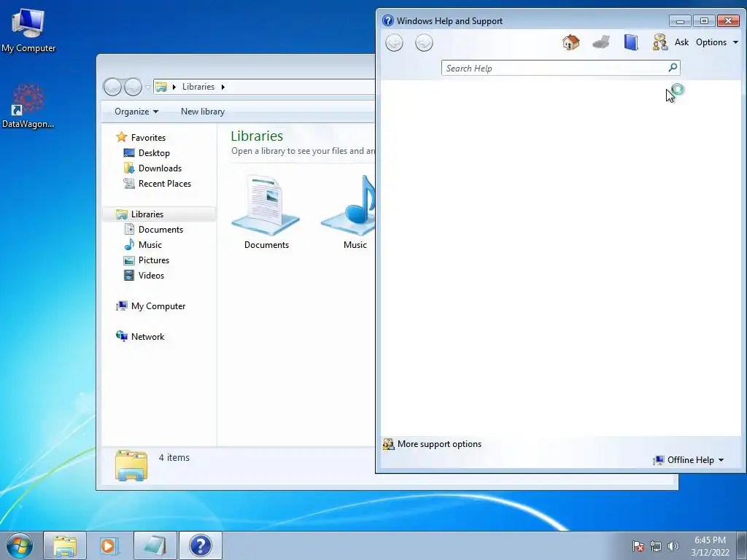
Task: Open Explorer recent pages dropdown arrow
Action: pyautogui.click(x=147, y=87)
